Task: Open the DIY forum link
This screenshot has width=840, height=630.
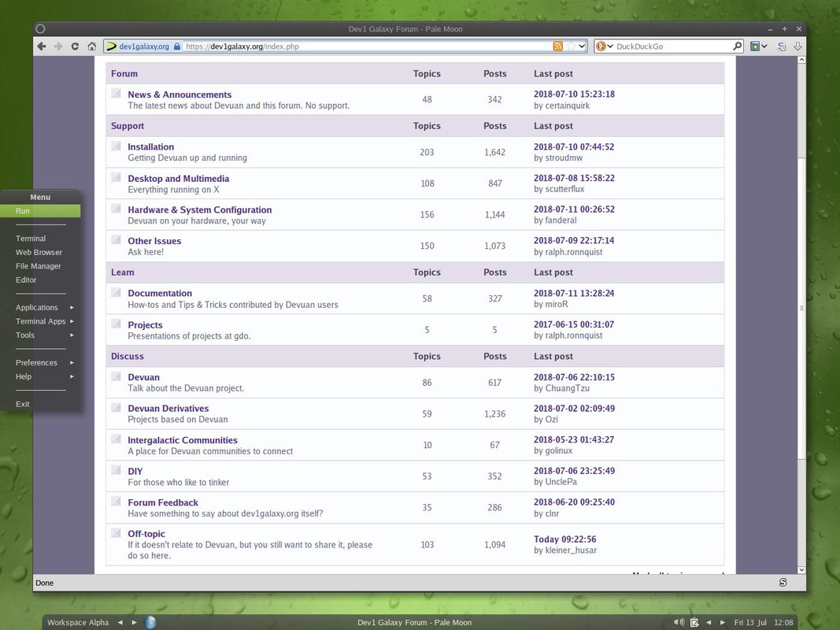Action: pos(135,472)
